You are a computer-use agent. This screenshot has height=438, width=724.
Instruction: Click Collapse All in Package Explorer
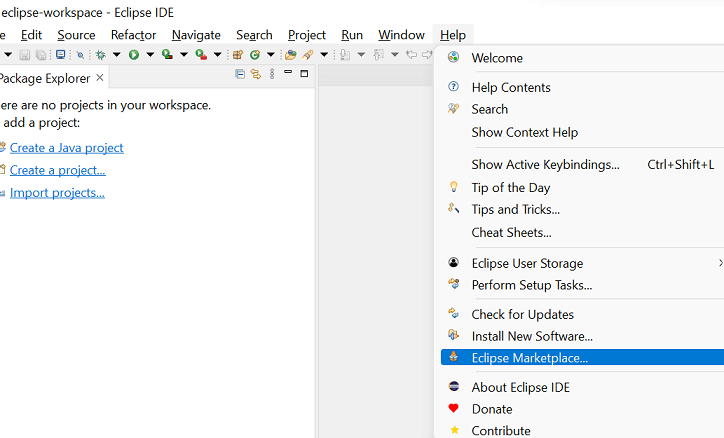(x=240, y=74)
